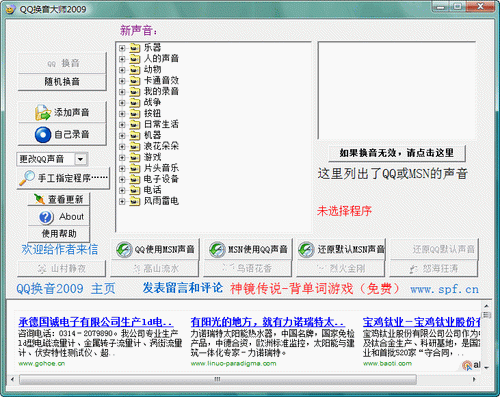The image size is (500, 397).
Task: Click the question mark About icon
Action: (x=46, y=217)
